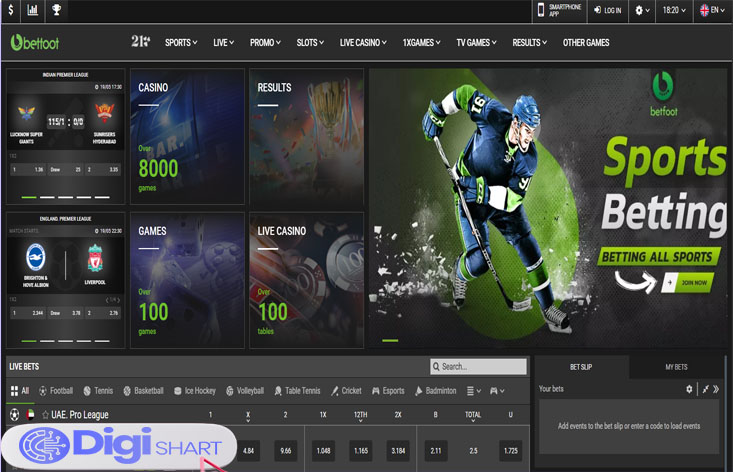Favorite the UAE Pro League with star
The width and height of the screenshot is (733, 472).
coord(45,415)
